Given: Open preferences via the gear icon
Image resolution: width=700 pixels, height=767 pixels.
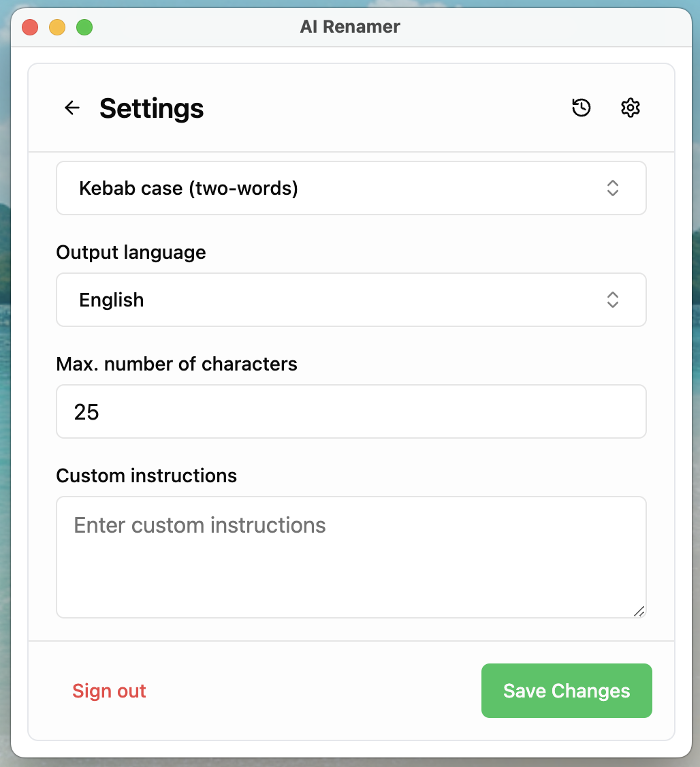Looking at the screenshot, I should tap(630, 108).
